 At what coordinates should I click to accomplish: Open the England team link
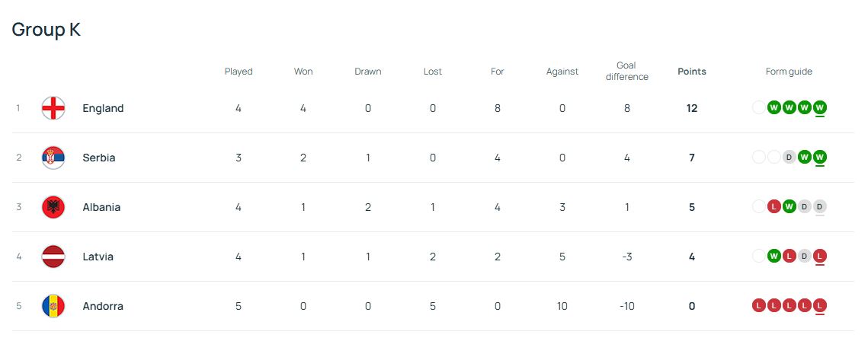(103, 108)
